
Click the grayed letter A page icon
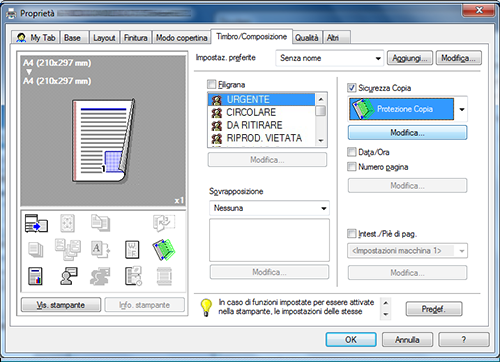coord(100,250)
